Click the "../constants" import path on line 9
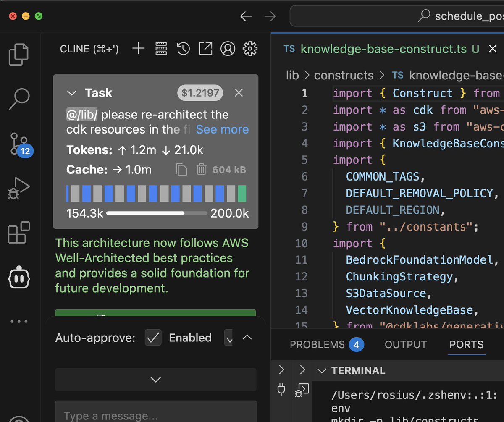The height and width of the screenshot is (422, 504). click(x=425, y=227)
